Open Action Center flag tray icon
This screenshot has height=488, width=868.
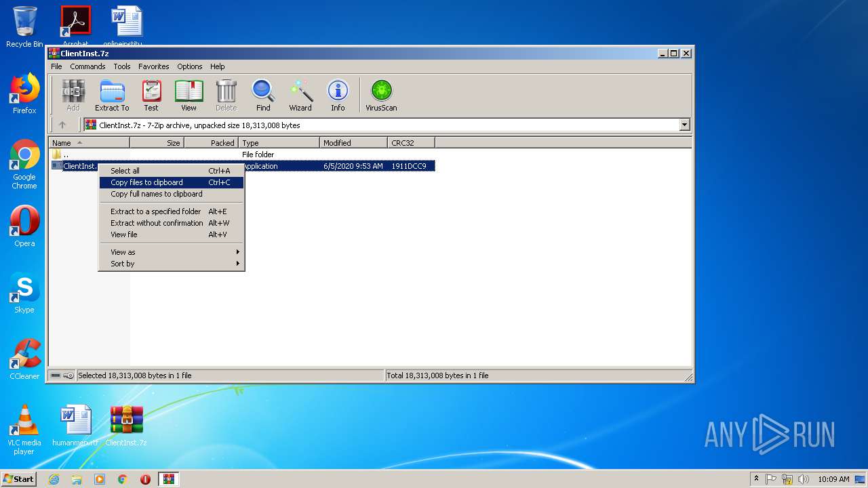point(771,479)
